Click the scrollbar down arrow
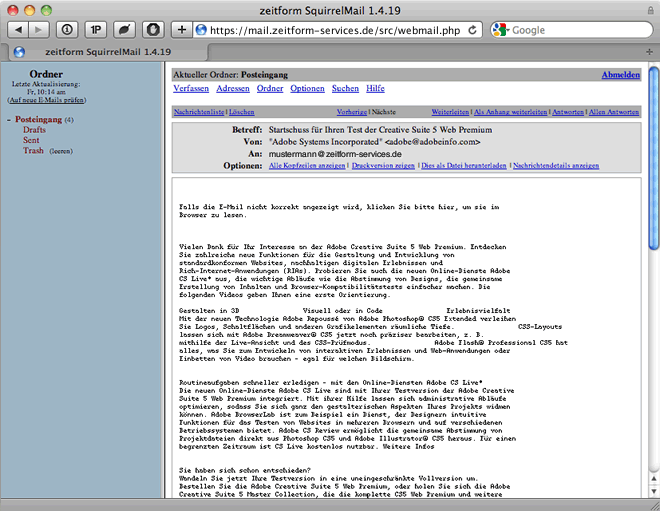The height and width of the screenshot is (511, 660). pyautogui.click(x=654, y=491)
